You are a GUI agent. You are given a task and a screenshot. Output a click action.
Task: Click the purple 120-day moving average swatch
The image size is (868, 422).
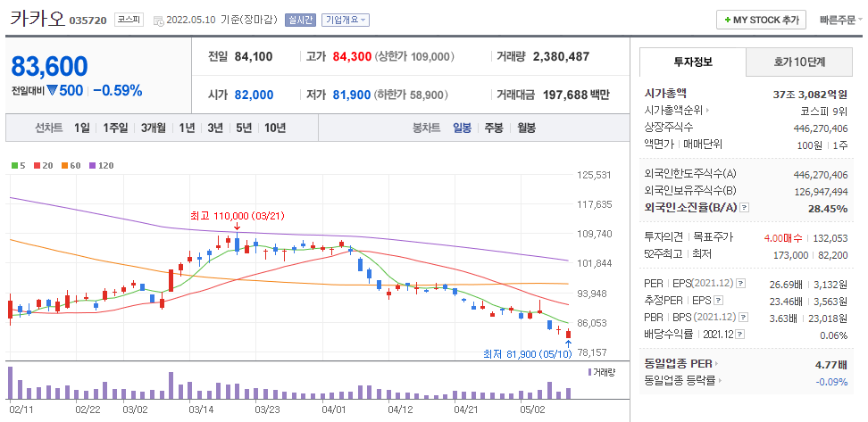92,165
